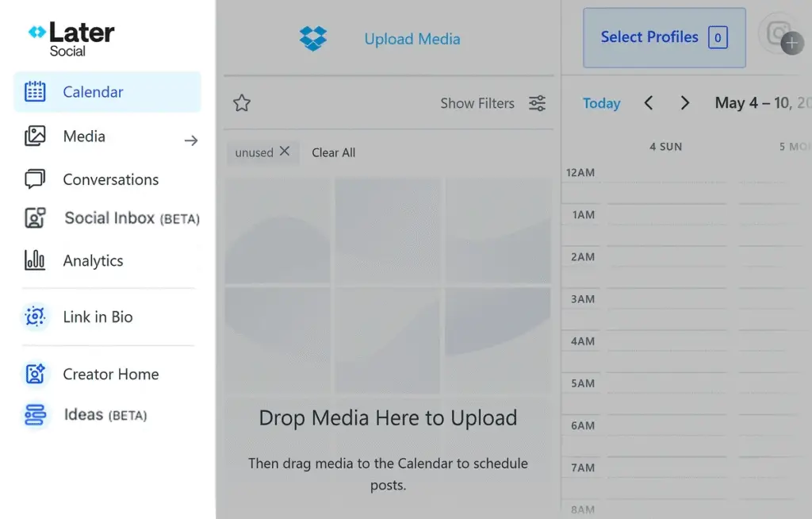Open Link in Bio page

coord(98,317)
